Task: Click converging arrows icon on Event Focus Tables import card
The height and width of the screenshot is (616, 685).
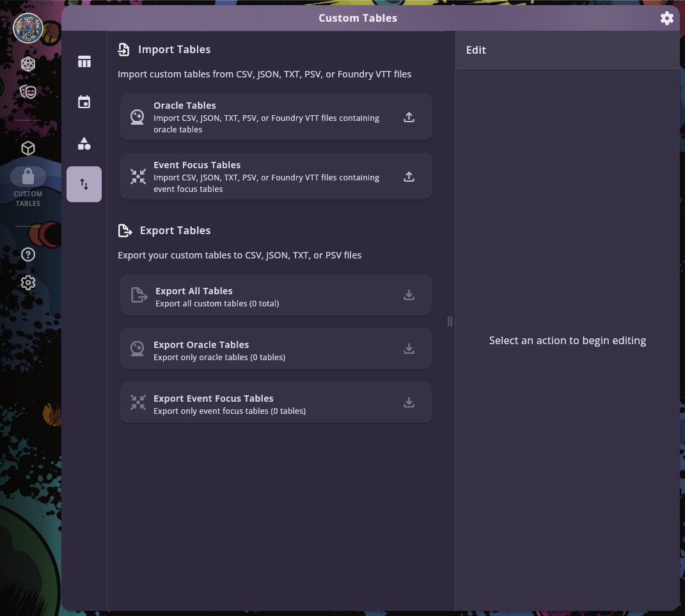Action: (138, 177)
